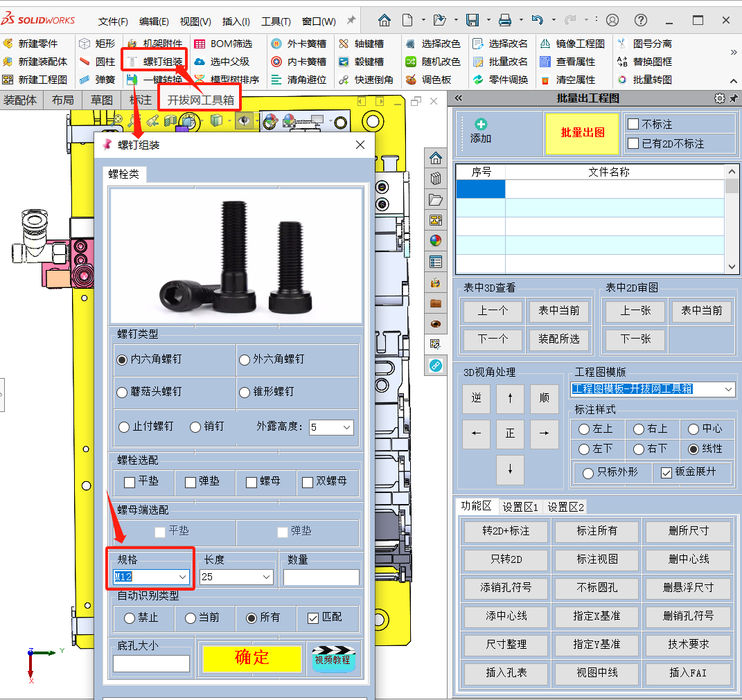Click the green 添加 plus icon
The image size is (742, 700).
point(481,125)
